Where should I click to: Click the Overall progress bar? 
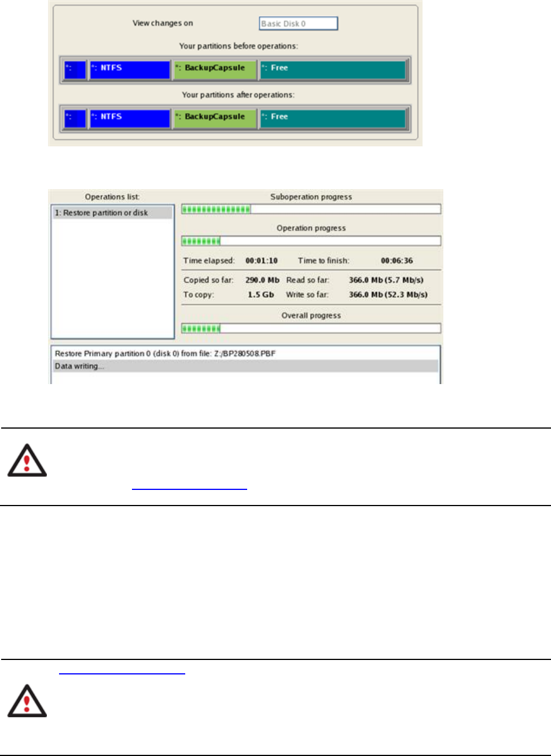311,329
